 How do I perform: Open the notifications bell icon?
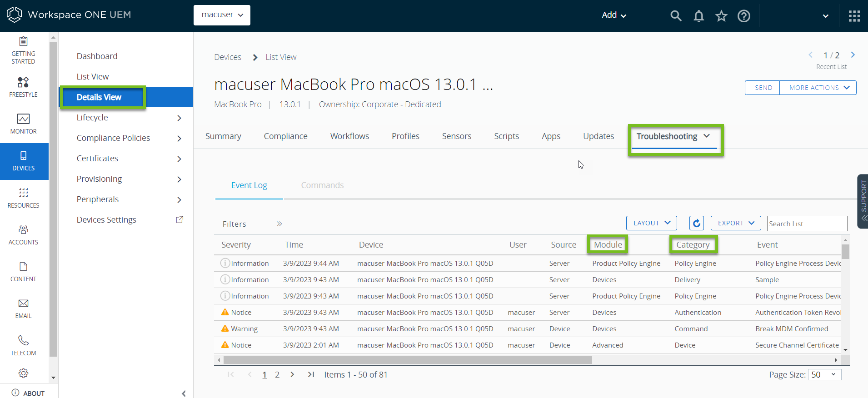click(698, 16)
